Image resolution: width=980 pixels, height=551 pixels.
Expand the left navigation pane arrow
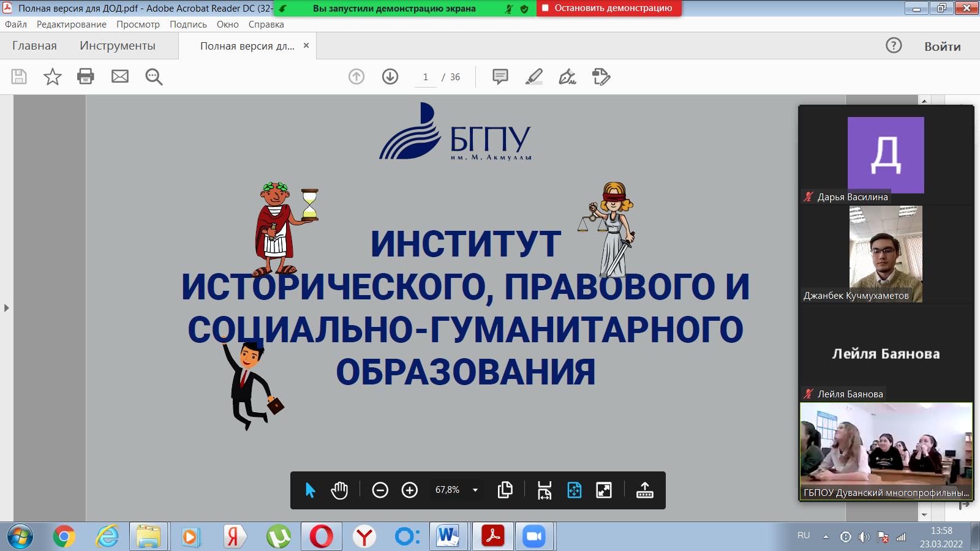tap(7, 307)
